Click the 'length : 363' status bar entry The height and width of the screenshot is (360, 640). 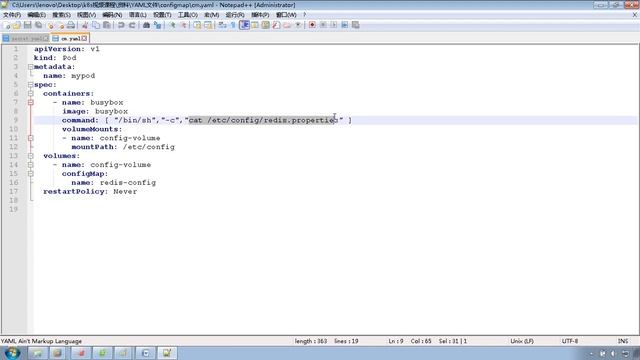point(311,341)
